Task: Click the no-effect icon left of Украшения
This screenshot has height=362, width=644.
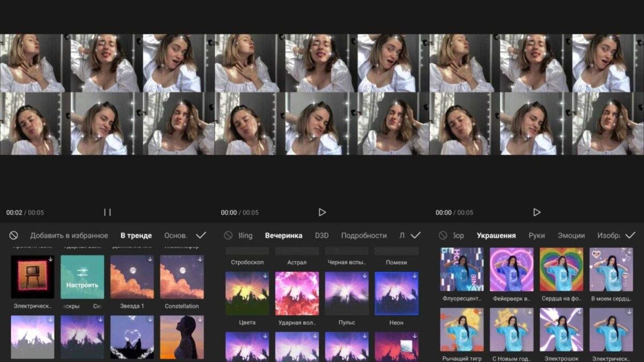Action: [x=443, y=235]
